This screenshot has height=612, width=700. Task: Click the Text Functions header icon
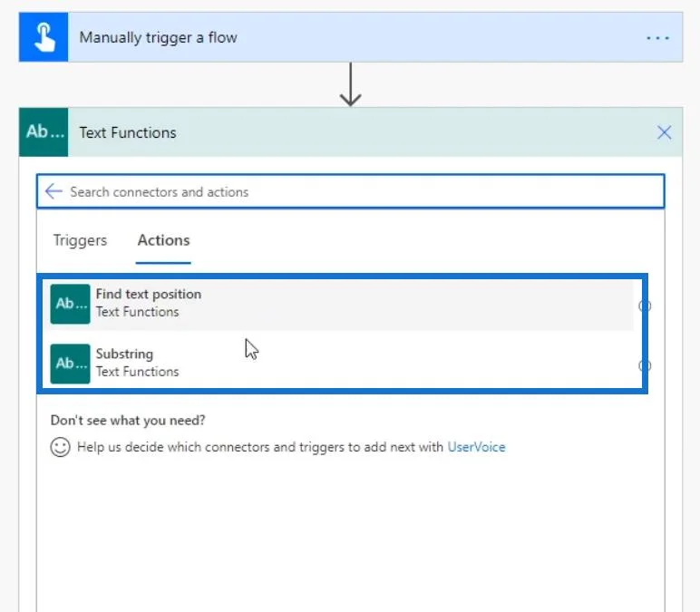tap(44, 132)
